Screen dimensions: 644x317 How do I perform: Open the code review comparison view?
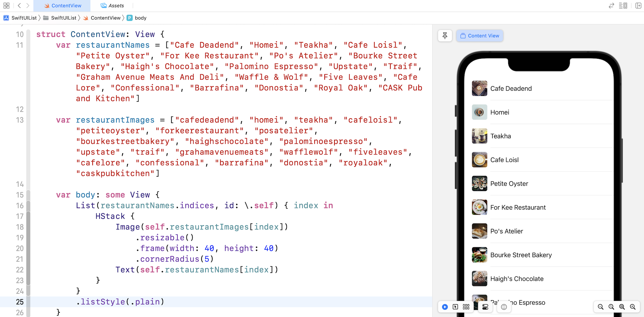[x=611, y=5]
